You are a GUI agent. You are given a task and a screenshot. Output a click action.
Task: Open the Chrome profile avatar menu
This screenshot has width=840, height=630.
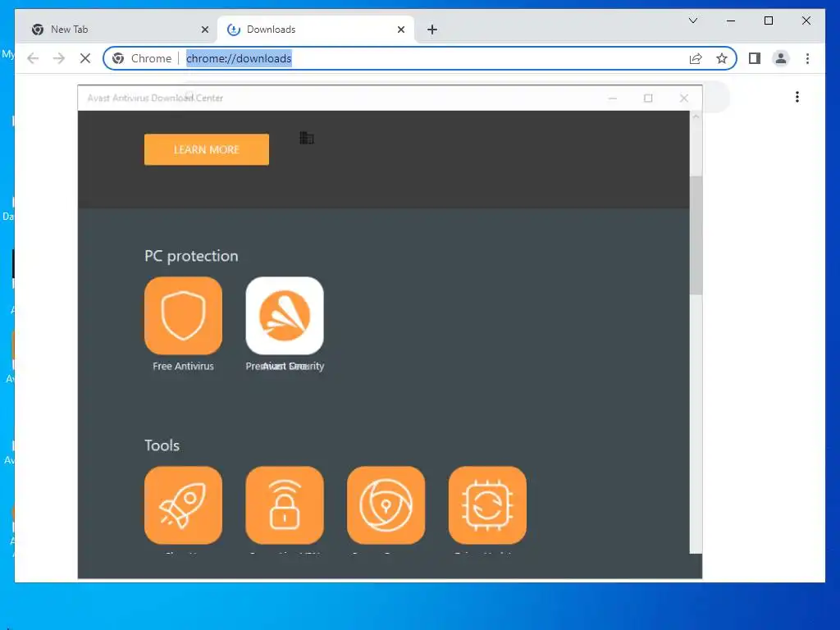781,58
